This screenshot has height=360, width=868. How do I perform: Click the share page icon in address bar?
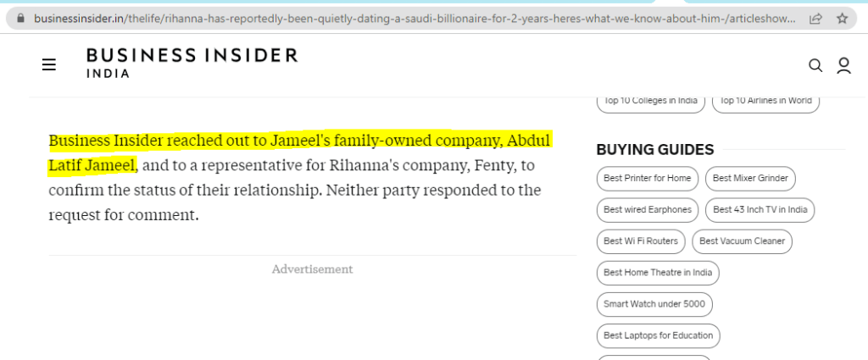815,17
